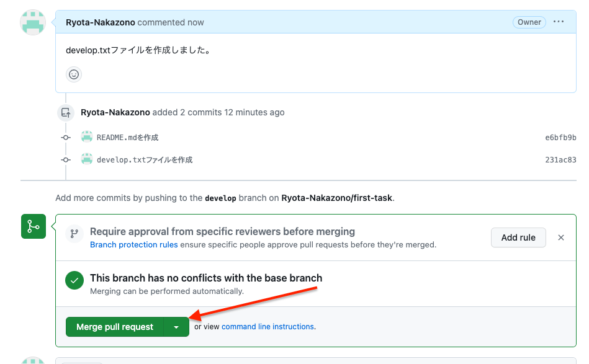This screenshot has height=364, width=589.
Task: Open the three-dot comment options menu
Action: [x=559, y=22]
